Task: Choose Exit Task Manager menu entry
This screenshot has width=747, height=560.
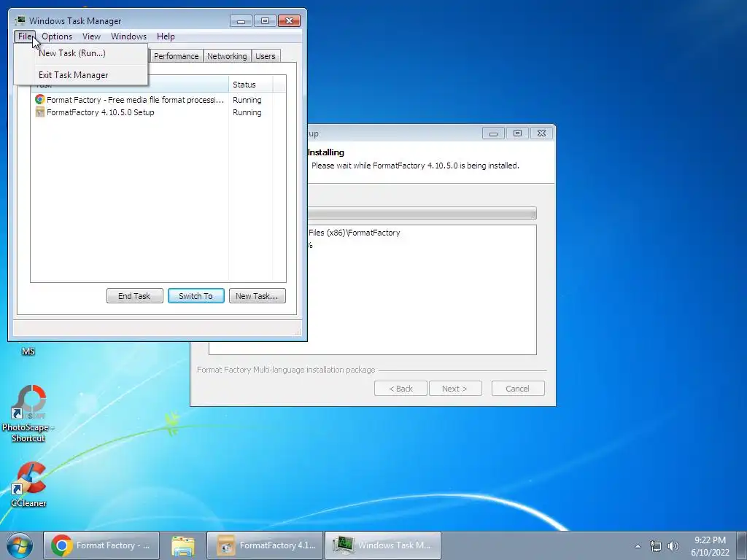Action: (x=81, y=75)
